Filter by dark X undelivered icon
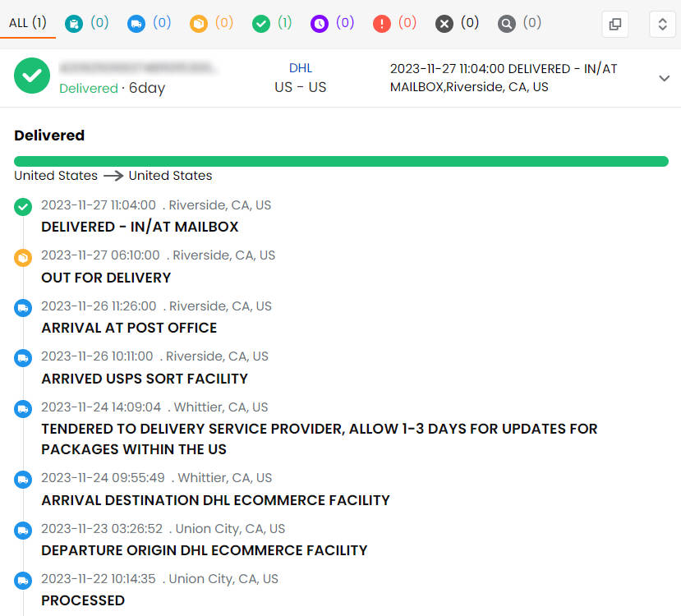681x616 pixels. tap(444, 24)
